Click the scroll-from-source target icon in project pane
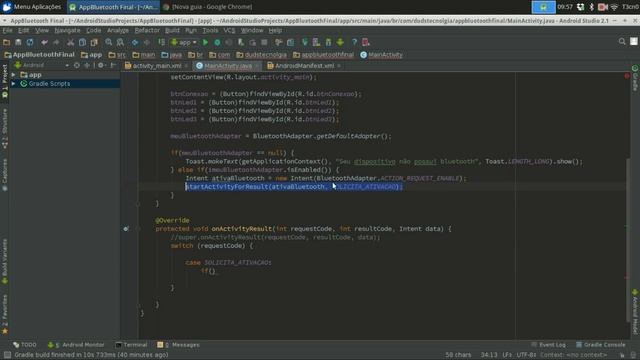 [76, 65]
